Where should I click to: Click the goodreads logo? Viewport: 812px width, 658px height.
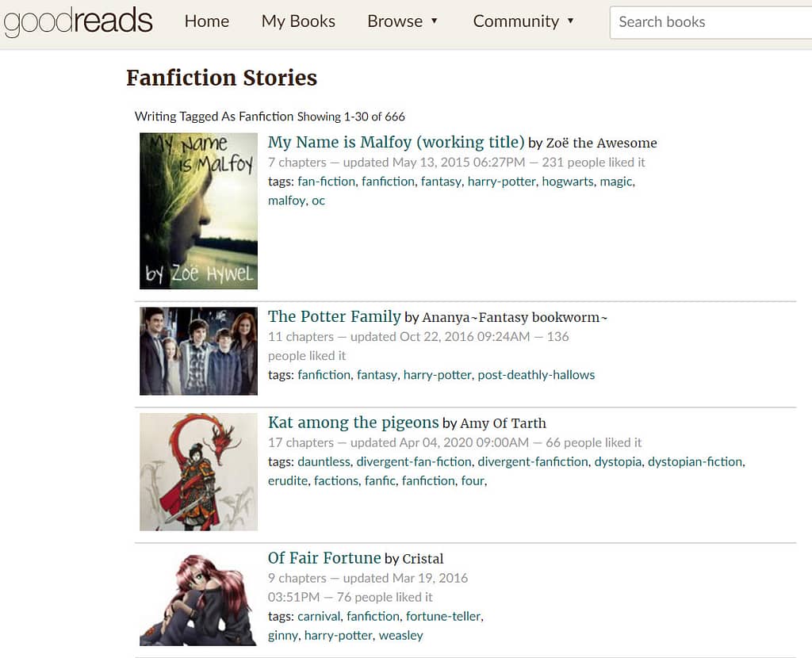tap(78, 21)
